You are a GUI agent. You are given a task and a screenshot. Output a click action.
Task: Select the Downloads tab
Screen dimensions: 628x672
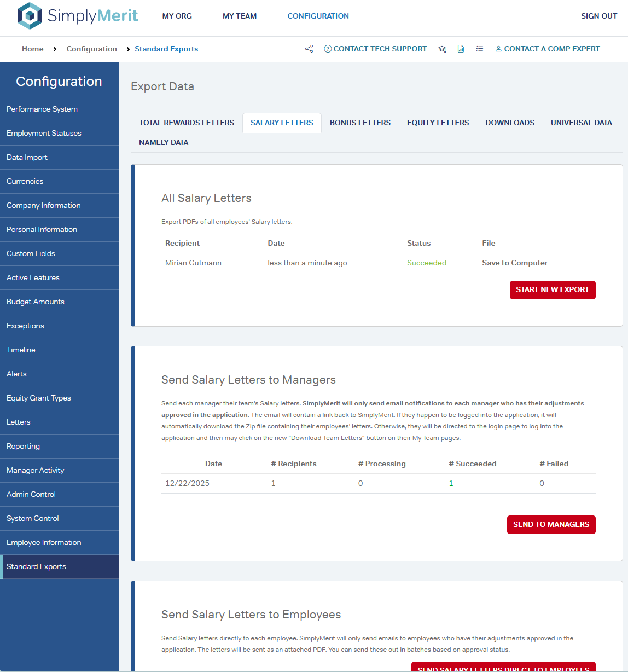pos(510,123)
